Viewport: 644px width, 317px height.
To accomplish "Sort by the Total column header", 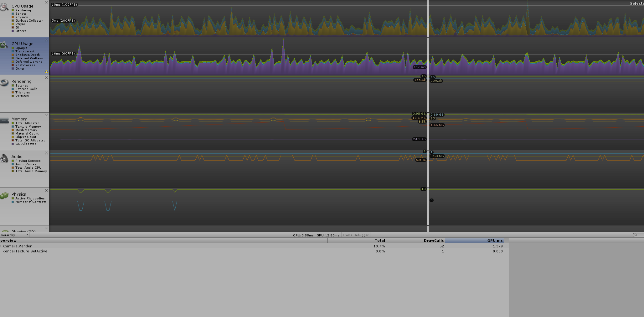I will (x=357, y=240).
